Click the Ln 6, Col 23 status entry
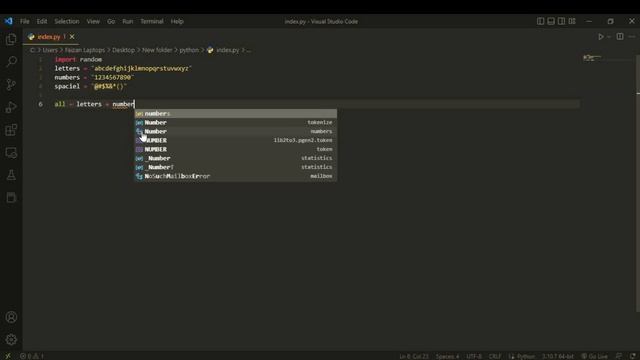 [414, 356]
